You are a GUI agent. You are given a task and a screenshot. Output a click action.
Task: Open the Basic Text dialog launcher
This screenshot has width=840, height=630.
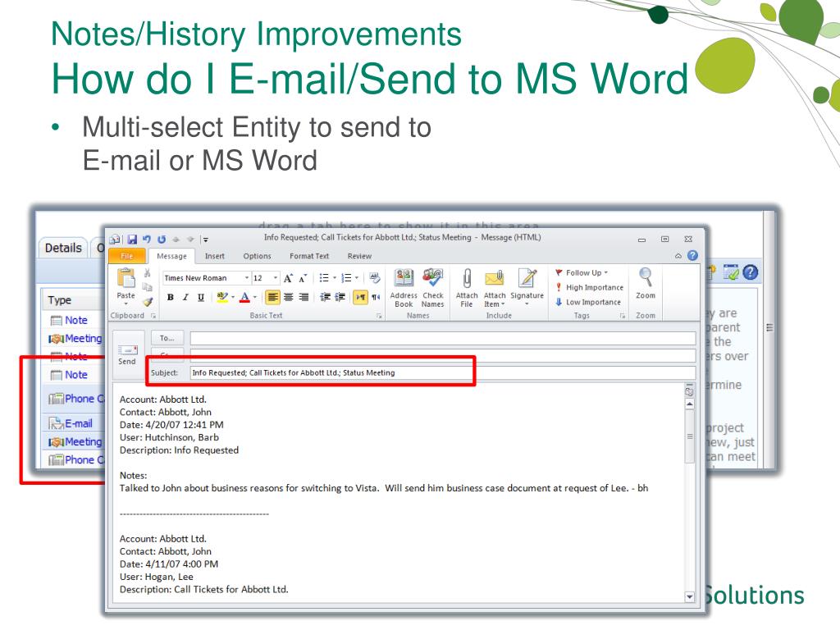click(x=379, y=316)
